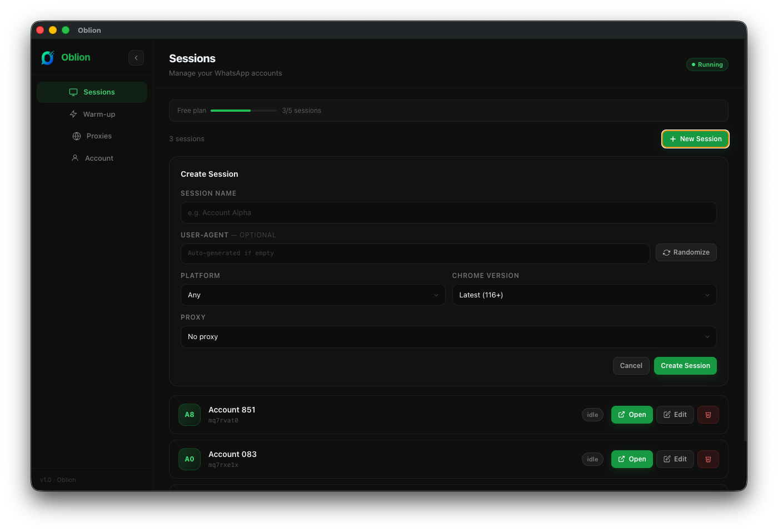
Task: Collapse the sidebar with the chevron button
Action: (x=136, y=58)
